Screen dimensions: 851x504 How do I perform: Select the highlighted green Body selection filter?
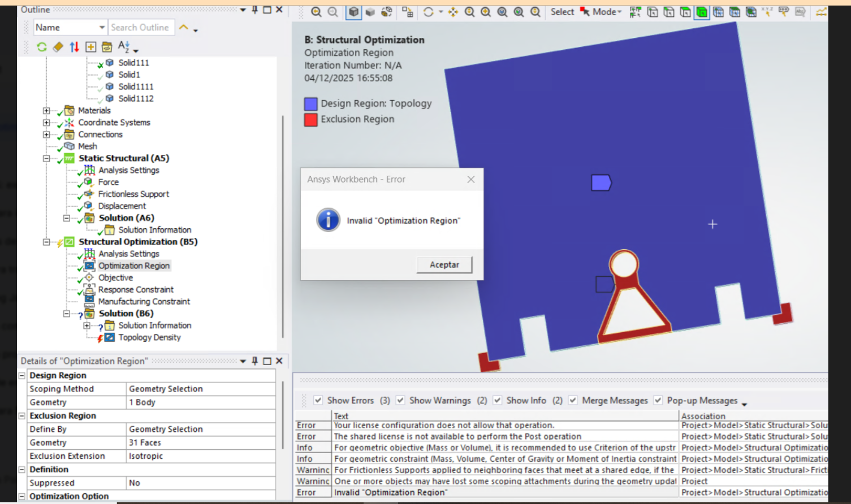pos(702,12)
